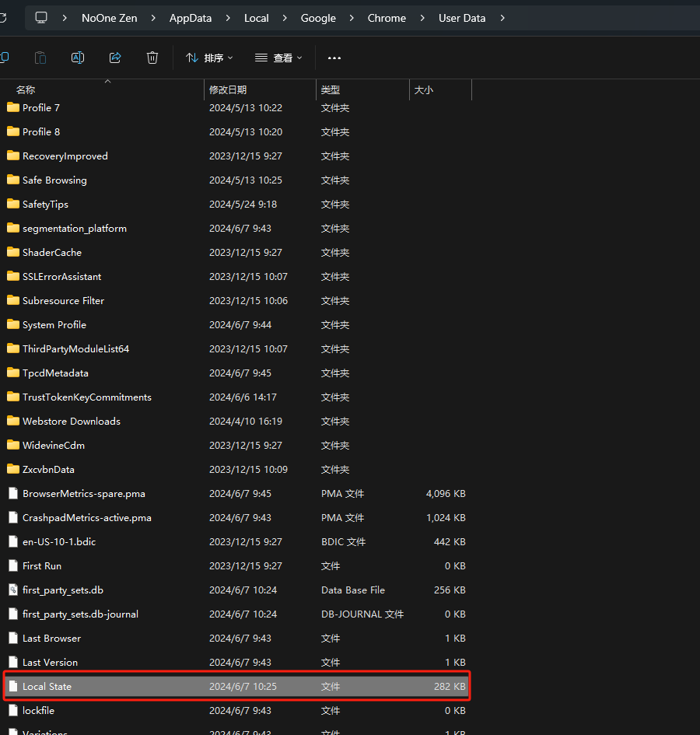The image size is (700, 735).
Task: Navigate to AppData in breadcrumb path
Action: tap(191, 18)
